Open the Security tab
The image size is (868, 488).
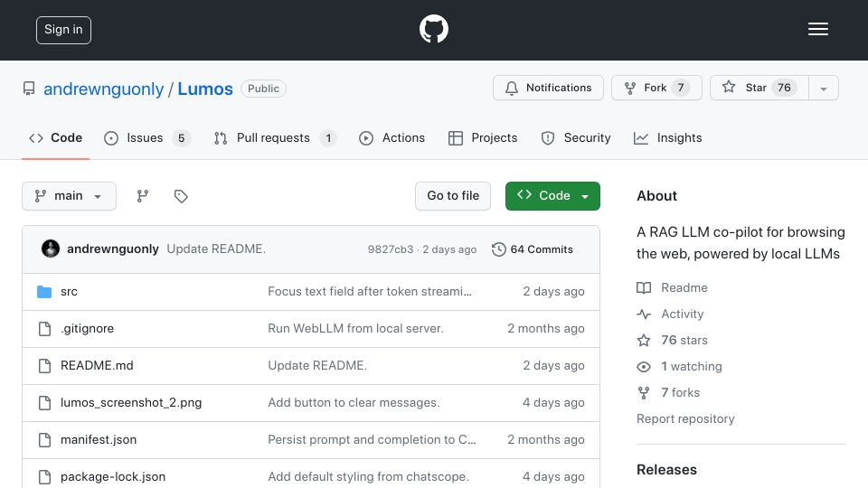[x=576, y=137]
